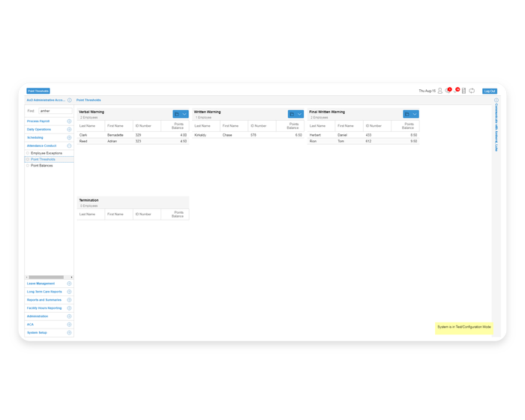Click the Thu Aug-15 date label
Screen dimensions: 525x420
pos(427,91)
